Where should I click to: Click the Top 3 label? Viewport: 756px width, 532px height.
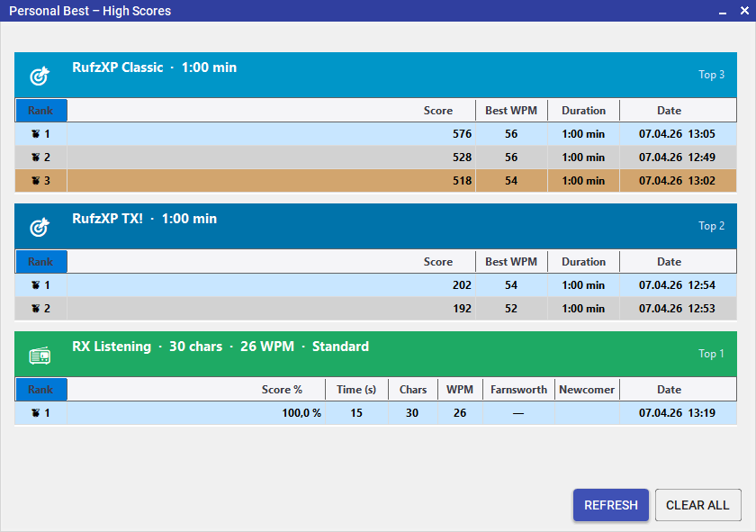tap(712, 75)
